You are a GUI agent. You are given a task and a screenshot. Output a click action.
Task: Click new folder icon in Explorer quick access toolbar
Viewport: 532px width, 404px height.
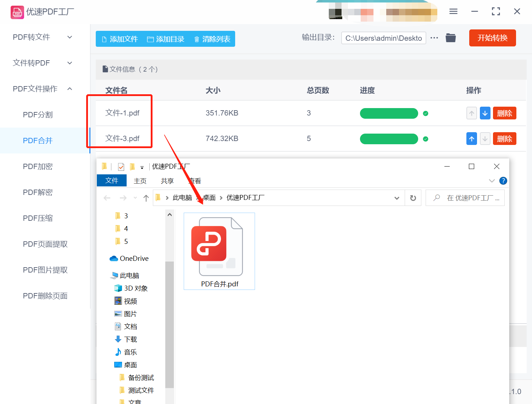pyautogui.click(x=132, y=167)
